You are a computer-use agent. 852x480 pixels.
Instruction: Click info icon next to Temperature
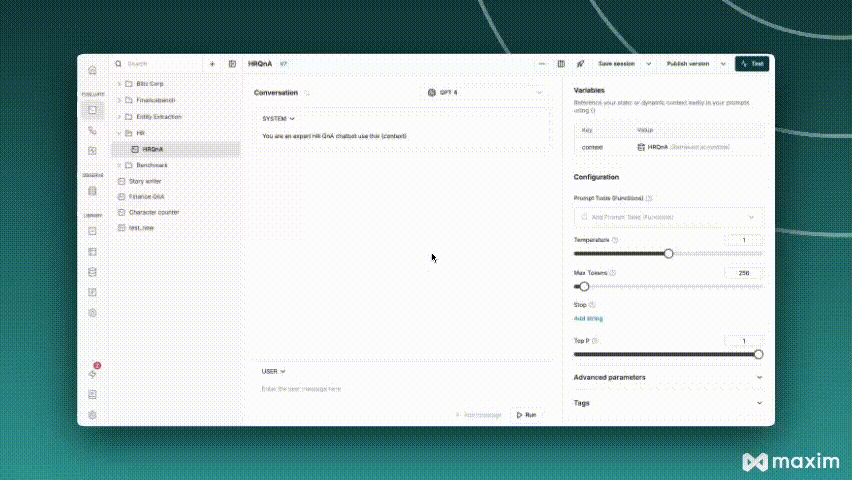tap(615, 240)
